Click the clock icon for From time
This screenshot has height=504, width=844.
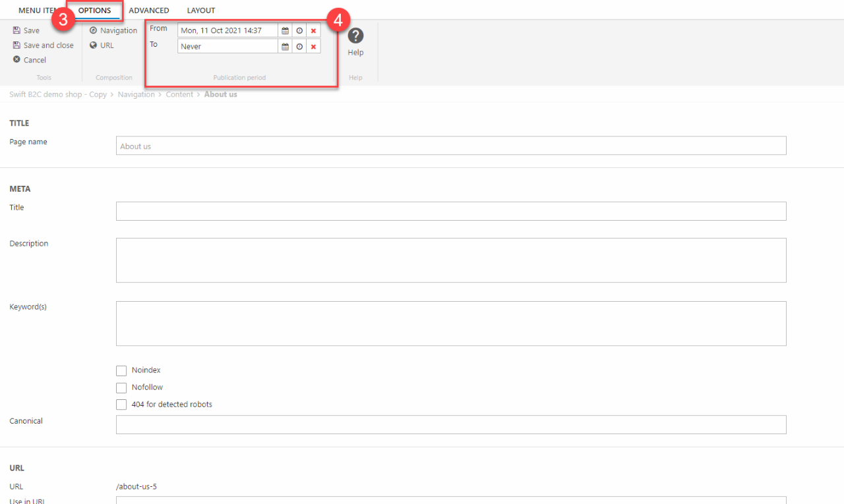point(299,31)
